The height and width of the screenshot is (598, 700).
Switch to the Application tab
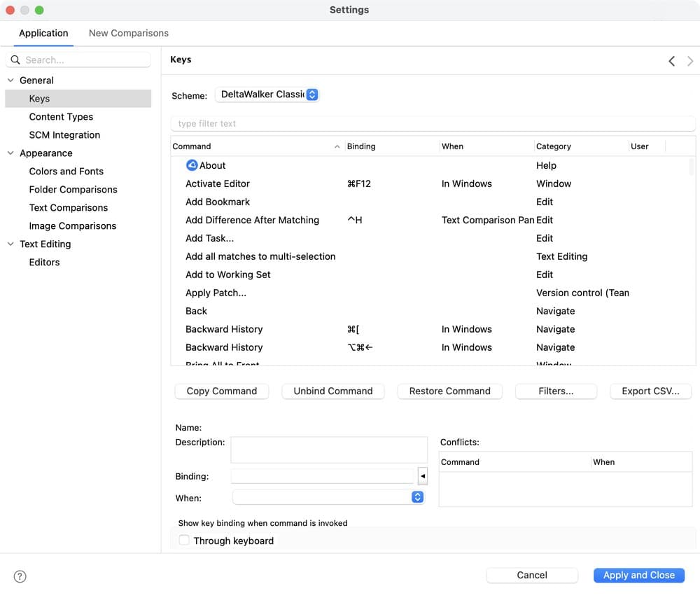point(43,33)
